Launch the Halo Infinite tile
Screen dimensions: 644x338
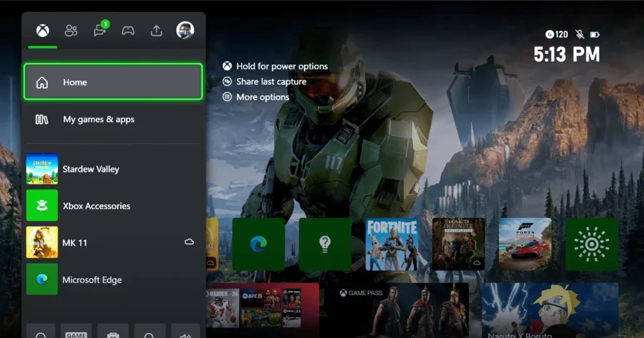point(458,244)
